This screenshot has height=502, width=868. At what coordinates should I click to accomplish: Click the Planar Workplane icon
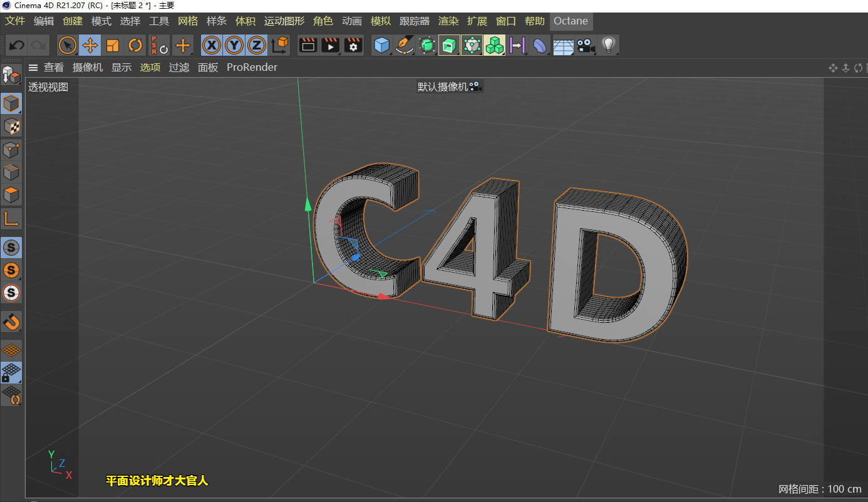(11, 395)
